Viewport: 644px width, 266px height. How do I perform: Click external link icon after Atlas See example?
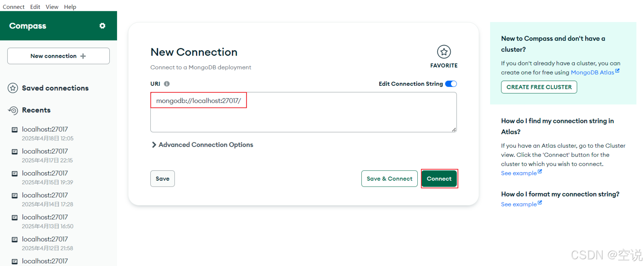click(540, 171)
